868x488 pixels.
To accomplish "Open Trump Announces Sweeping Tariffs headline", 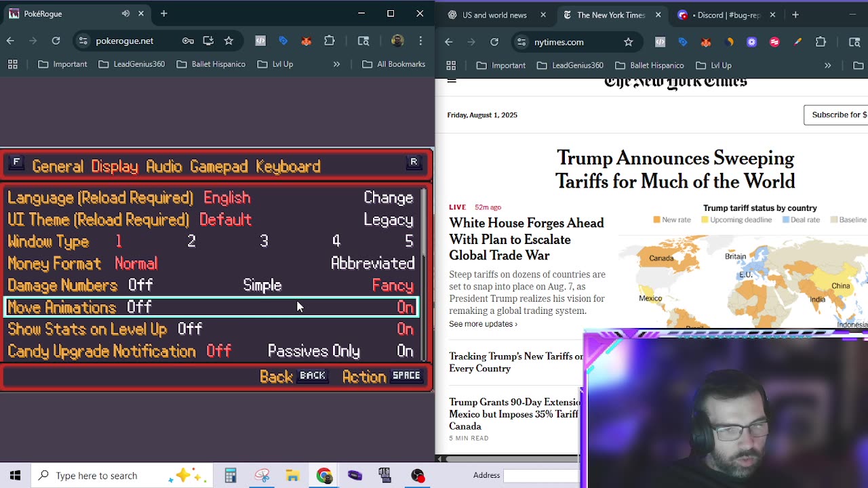I will [x=675, y=170].
